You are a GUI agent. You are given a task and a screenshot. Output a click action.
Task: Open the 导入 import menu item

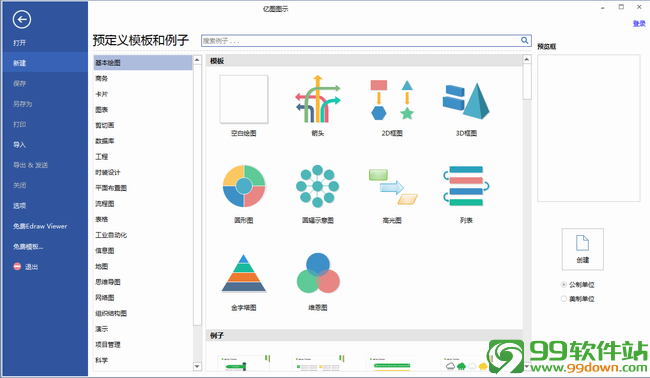[19, 144]
